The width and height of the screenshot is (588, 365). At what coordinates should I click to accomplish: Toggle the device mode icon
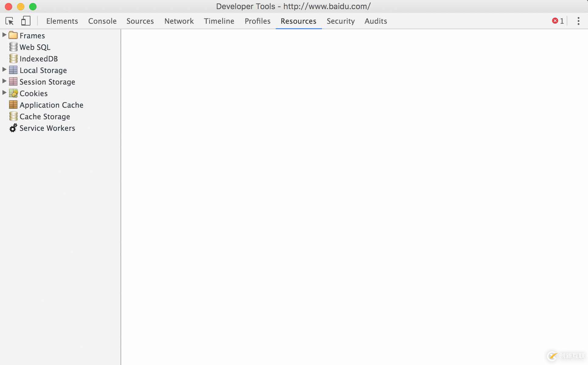(26, 21)
